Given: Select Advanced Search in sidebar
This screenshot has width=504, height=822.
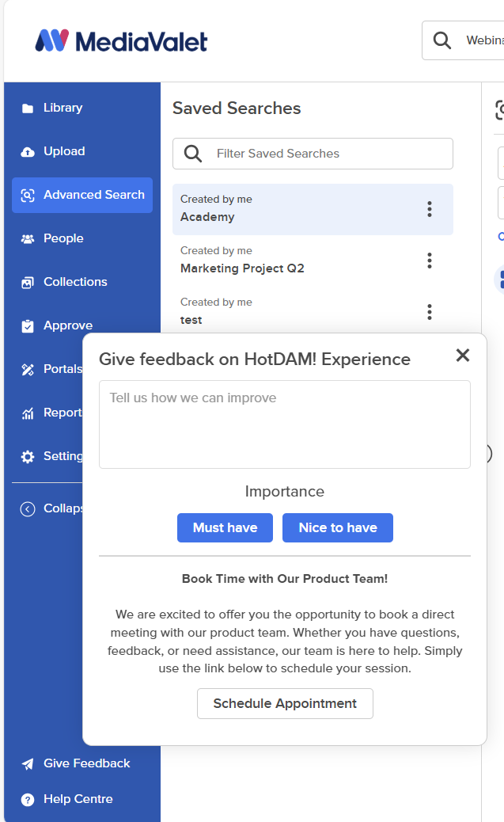Looking at the screenshot, I should point(82,195).
